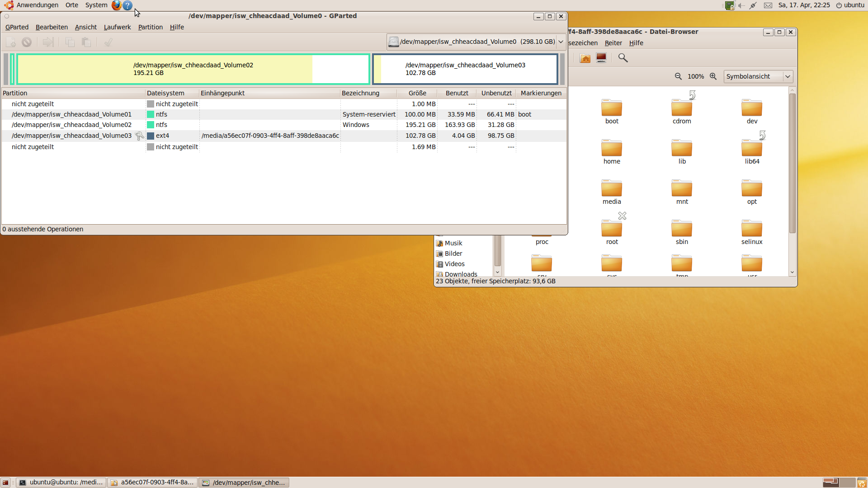Select the Volume03 ext4 partition row

71,136
